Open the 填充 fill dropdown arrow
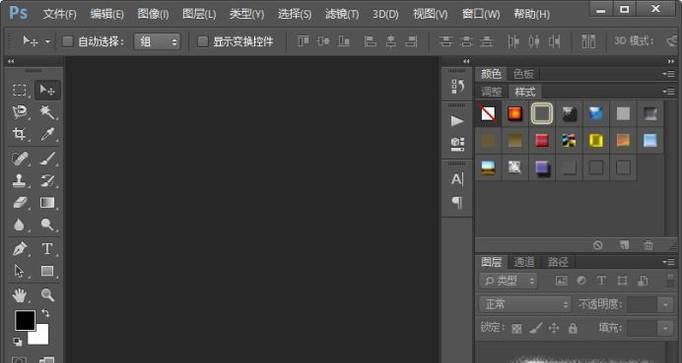Image resolution: width=682 pixels, height=363 pixels. click(665, 328)
